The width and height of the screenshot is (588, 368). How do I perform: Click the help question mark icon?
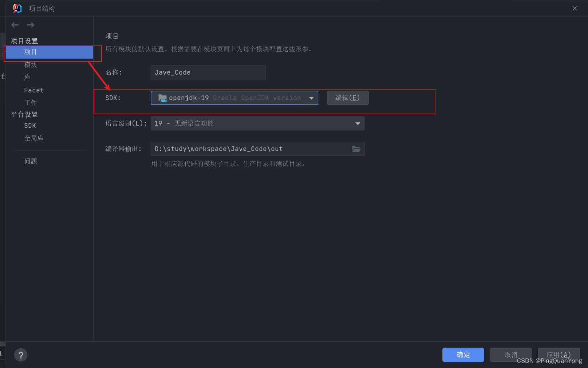[21, 355]
